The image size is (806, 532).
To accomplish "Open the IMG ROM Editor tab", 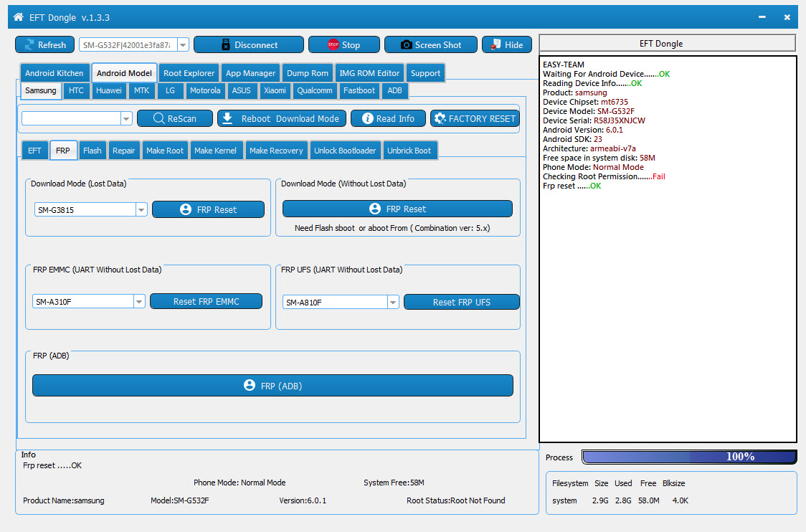I will tap(369, 73).
